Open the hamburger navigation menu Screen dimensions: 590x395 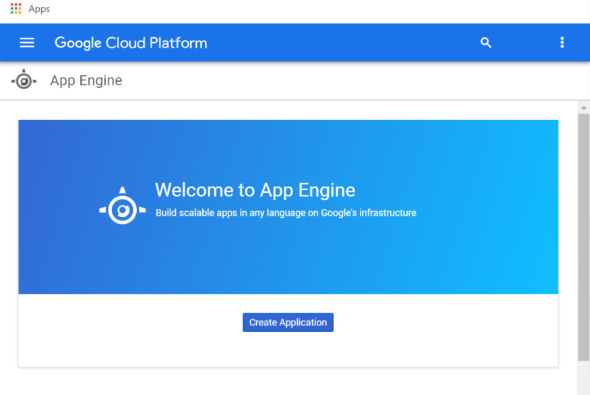(x=27, y=43)
